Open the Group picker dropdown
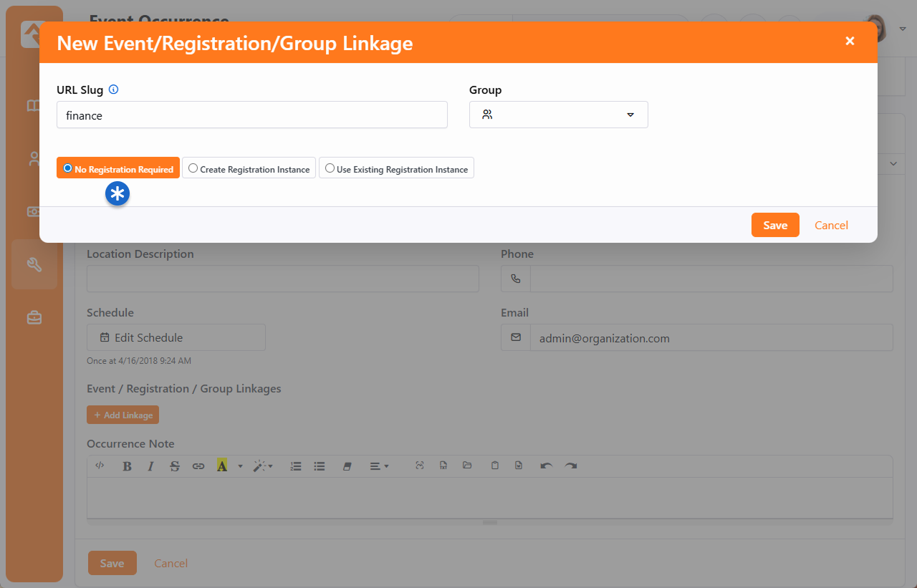Screen dimensions: 917x588 (558, 115)
